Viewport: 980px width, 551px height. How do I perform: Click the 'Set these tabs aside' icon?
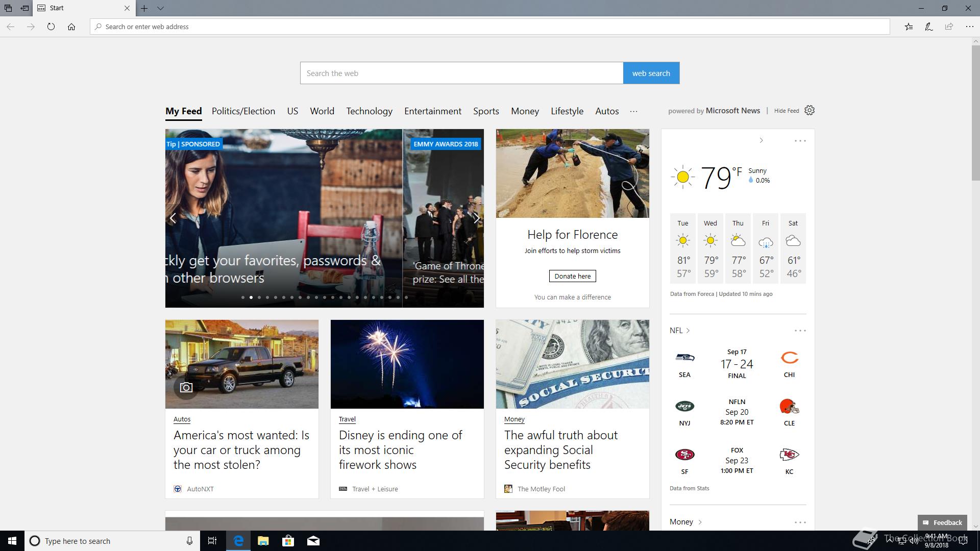coord(24,8)
